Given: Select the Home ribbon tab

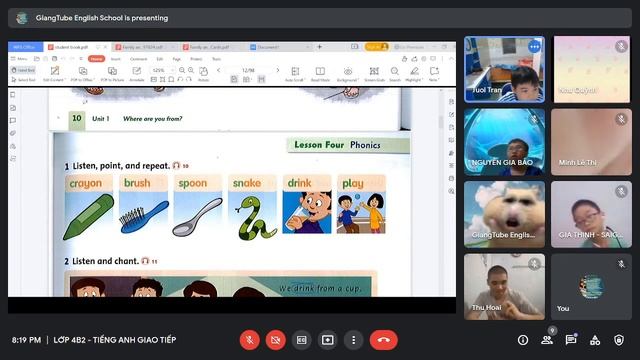Looking at the screenshot, I should click(x=96, y=59).
